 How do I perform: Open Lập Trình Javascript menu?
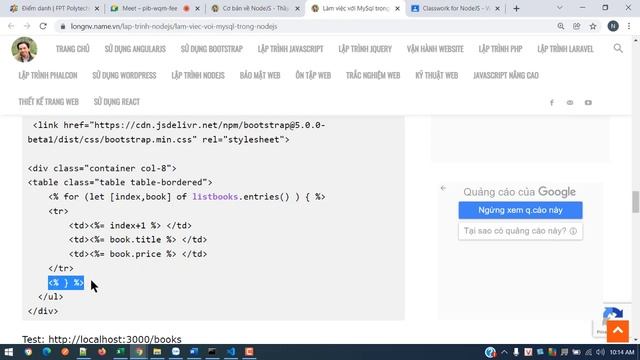(x=290, y=49)
